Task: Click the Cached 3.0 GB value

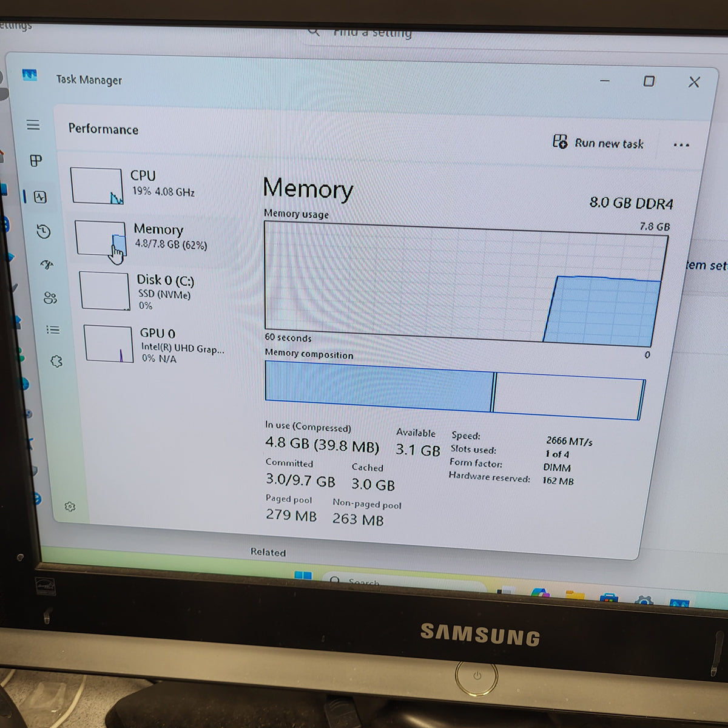Action: pyautogui.click(x=373, y=485)
